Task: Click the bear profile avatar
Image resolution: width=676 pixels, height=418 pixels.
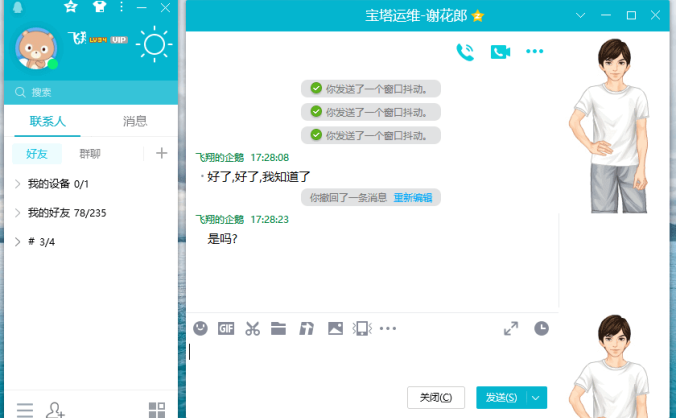Action: pos(36,48)
